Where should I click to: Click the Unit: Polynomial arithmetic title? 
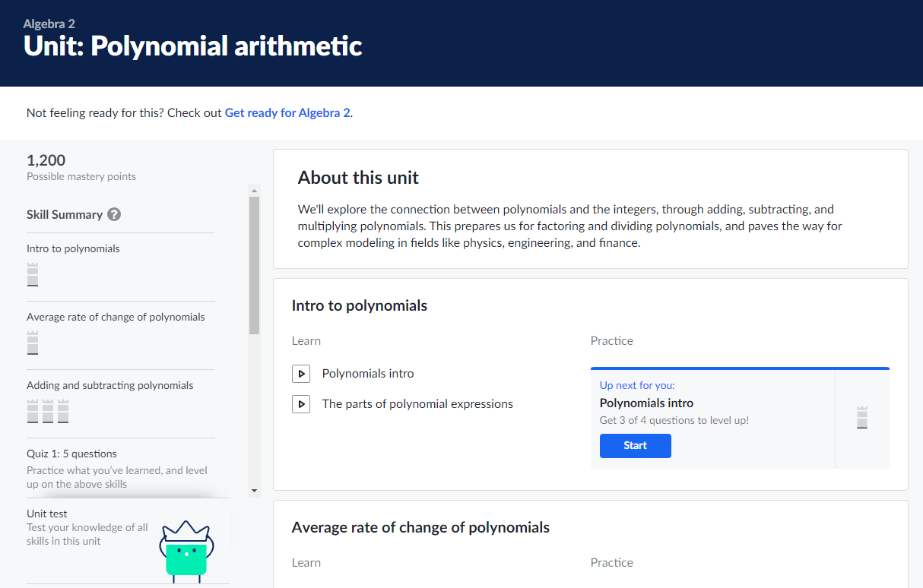(x=193, y=46)
